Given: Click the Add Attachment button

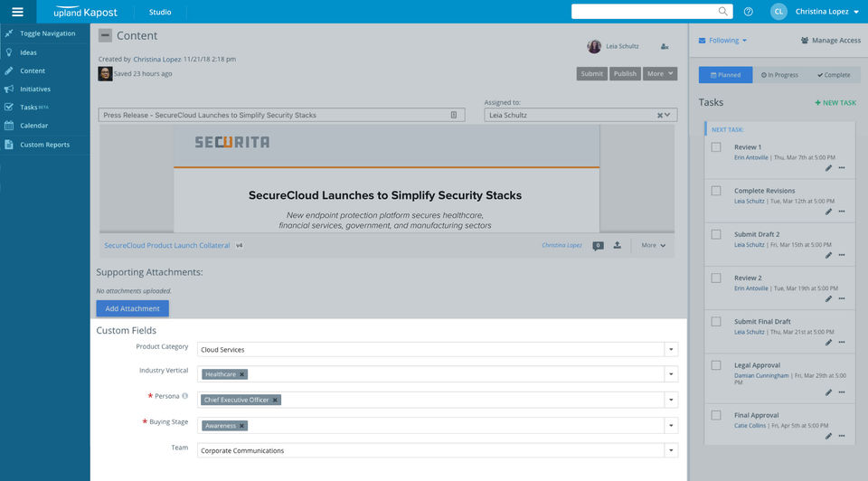Looking at the screenshot, I should coord(132,308).
